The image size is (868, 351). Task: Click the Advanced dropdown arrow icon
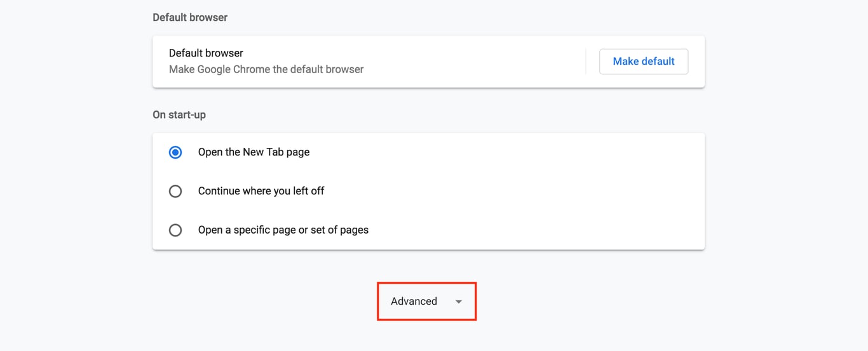click(459, 302)
